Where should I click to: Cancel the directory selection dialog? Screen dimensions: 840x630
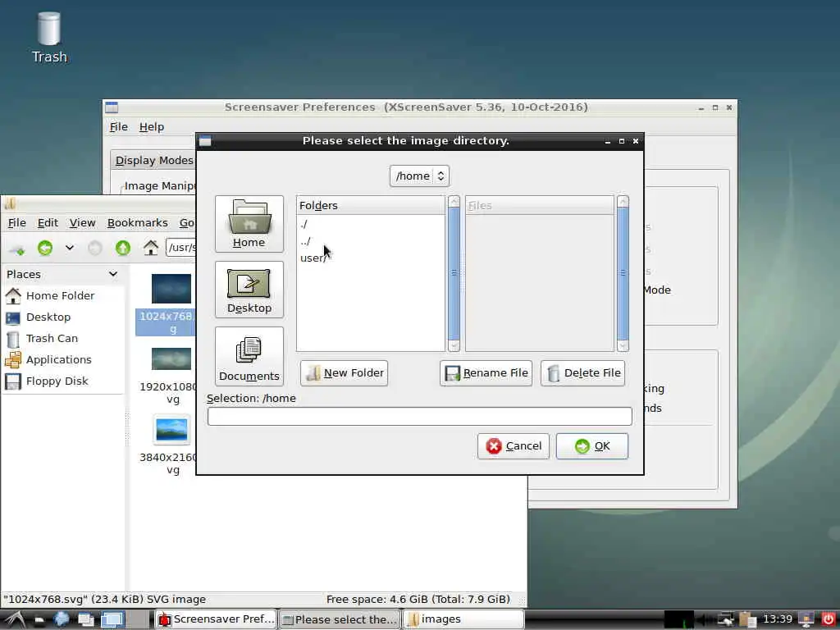(x=514, y=446)
